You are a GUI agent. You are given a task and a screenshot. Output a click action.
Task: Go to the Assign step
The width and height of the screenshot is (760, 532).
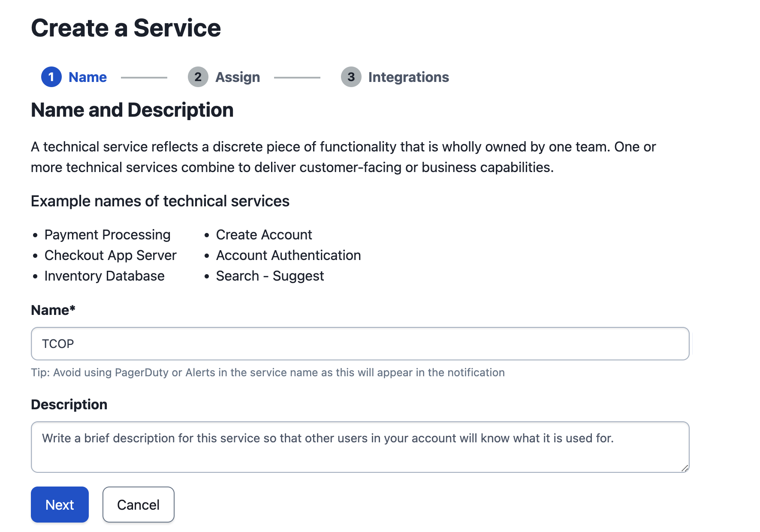click(238, 77)
